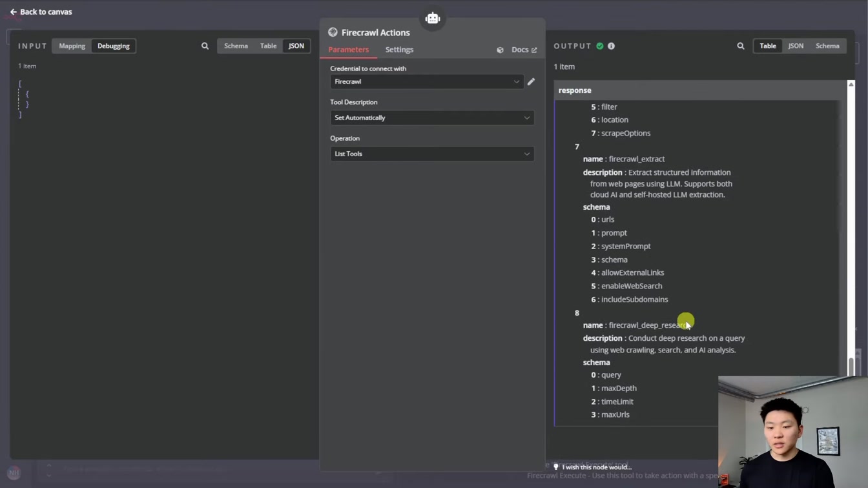The image size is (868, 488).
Task: Click the name firecrawl_deep_research entry
Action: click(x=637, y=325)
